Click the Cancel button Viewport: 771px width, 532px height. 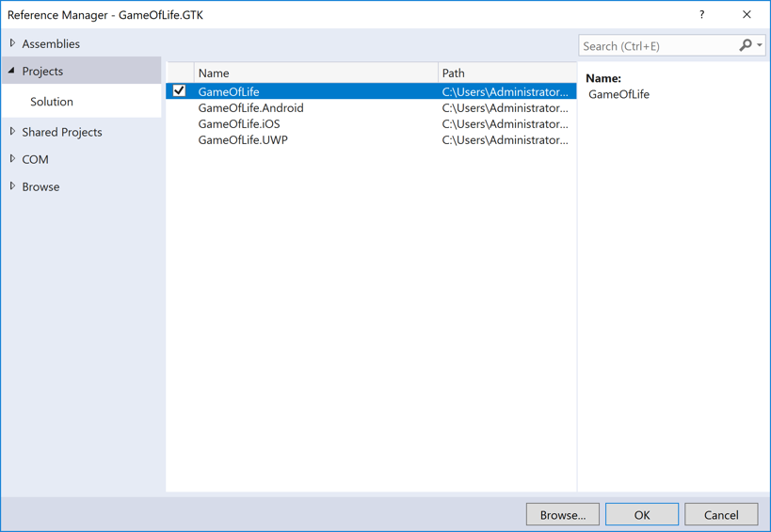point(721,515)
